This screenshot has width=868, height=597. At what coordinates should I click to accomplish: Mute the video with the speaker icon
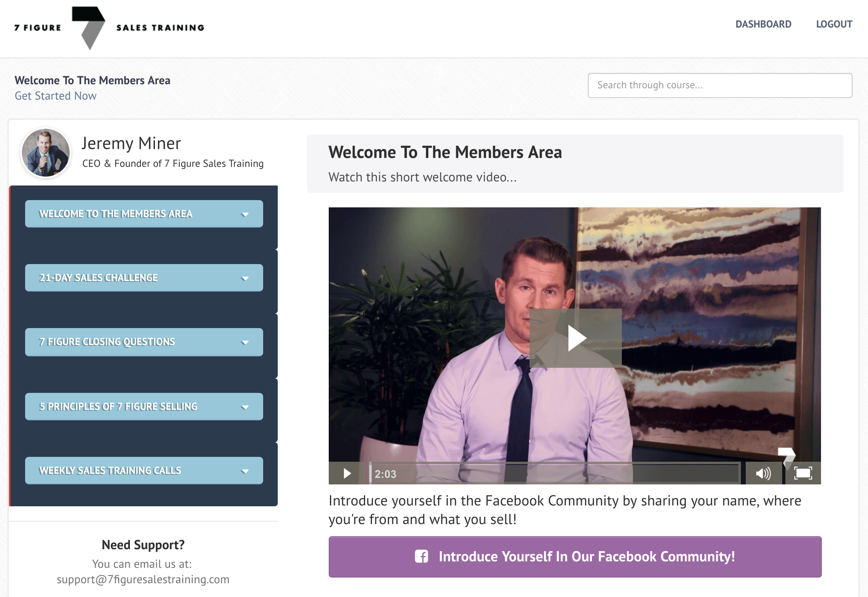(x=763, y=473)
